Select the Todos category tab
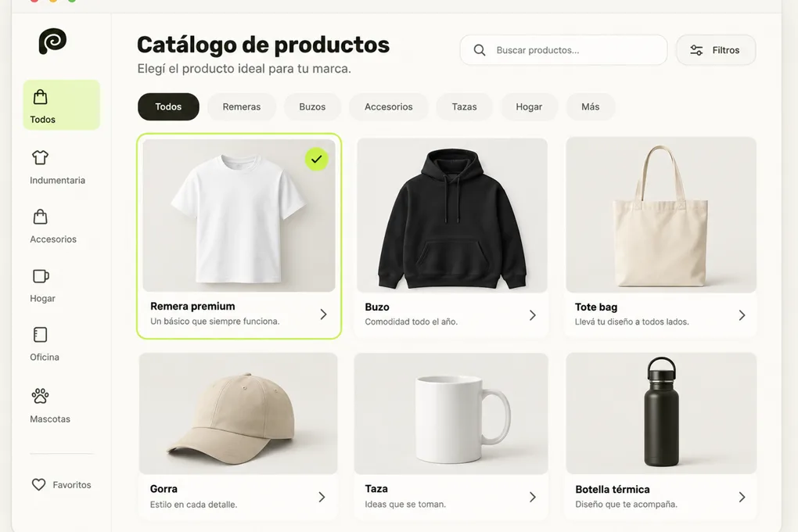Image resolution: width=798 pixels, height=532 pixels. (168, 107)
